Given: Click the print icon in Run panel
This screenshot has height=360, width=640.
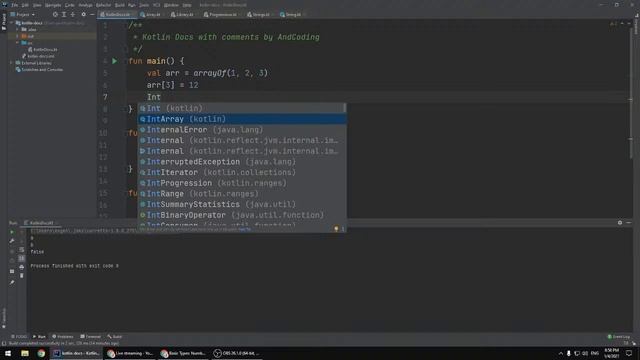Looking at the screenshot, I should click(x=22, y=267).
